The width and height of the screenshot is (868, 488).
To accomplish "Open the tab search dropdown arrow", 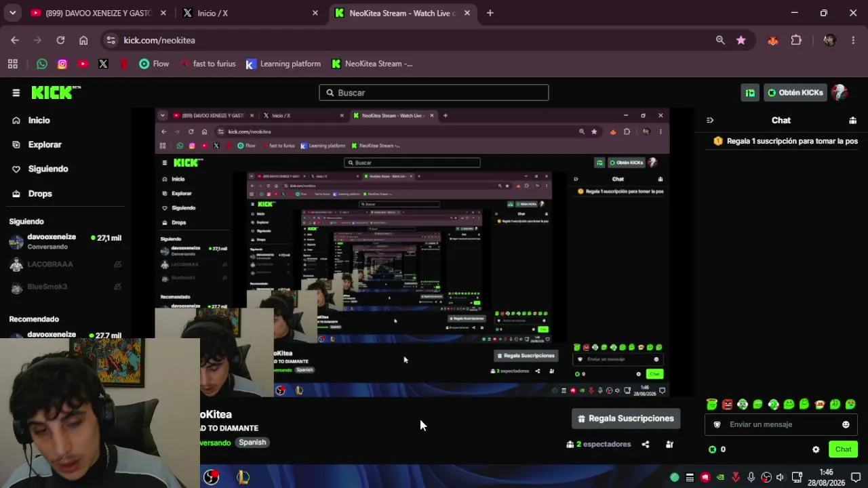I will click(x=13, y=13).
